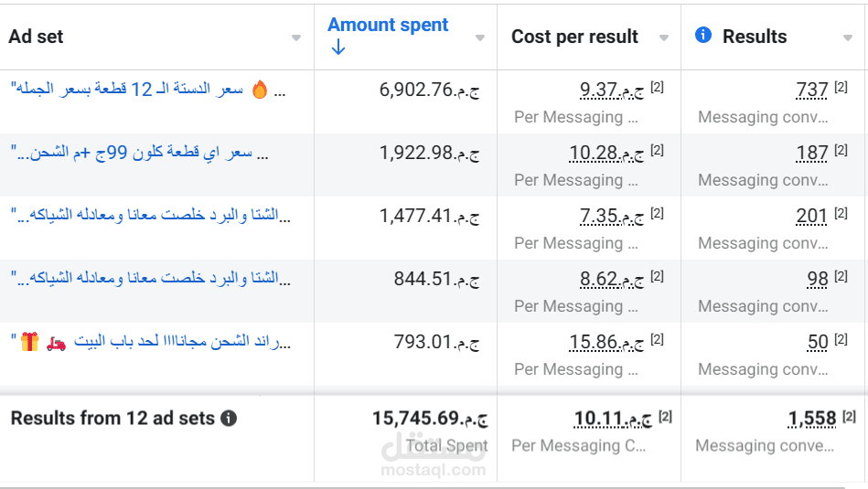Click the 15.86 cost per result value
868x489 pixels.
click(x=605, y=342)
